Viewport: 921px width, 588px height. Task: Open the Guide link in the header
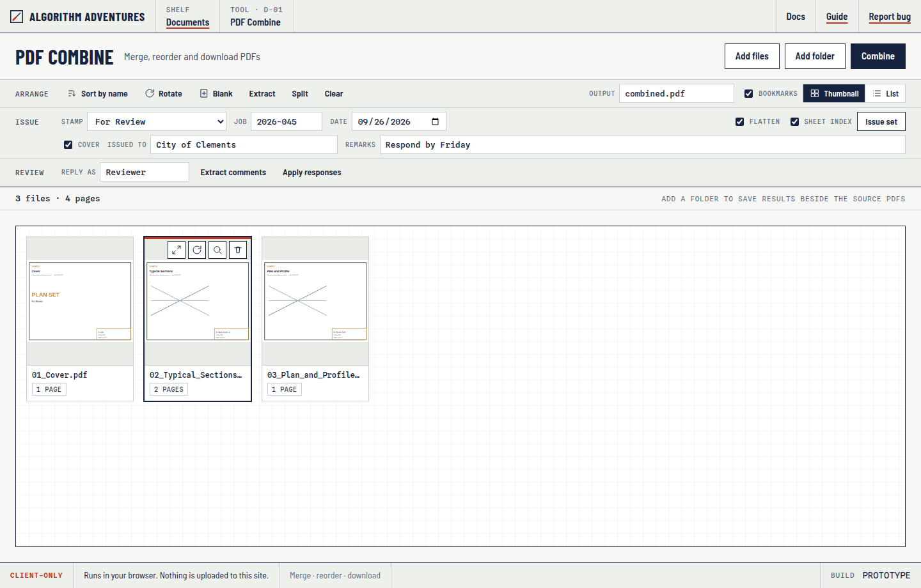coord(837,17)
